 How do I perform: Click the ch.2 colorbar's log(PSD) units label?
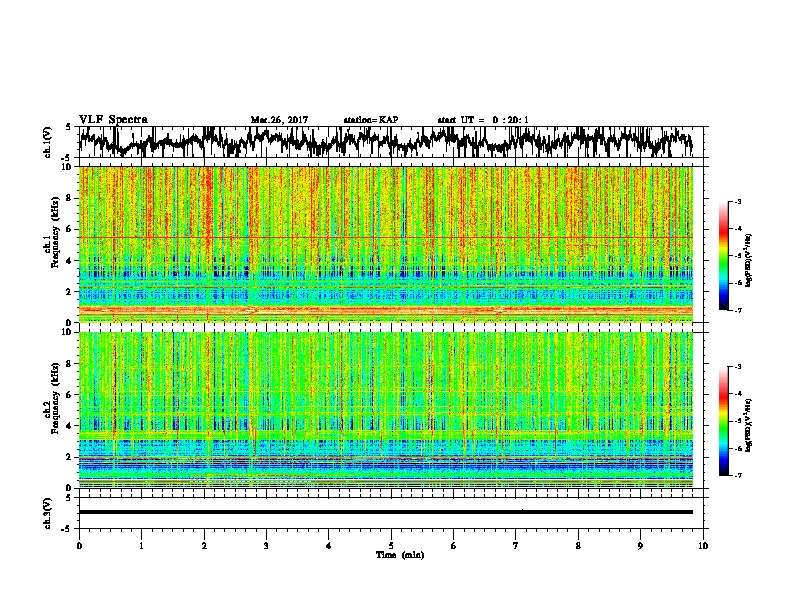(749, 425)
